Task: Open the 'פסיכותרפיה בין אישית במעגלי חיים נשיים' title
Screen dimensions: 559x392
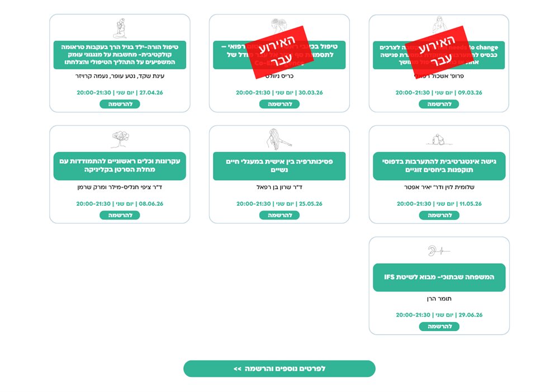Action: coord(279,166)
